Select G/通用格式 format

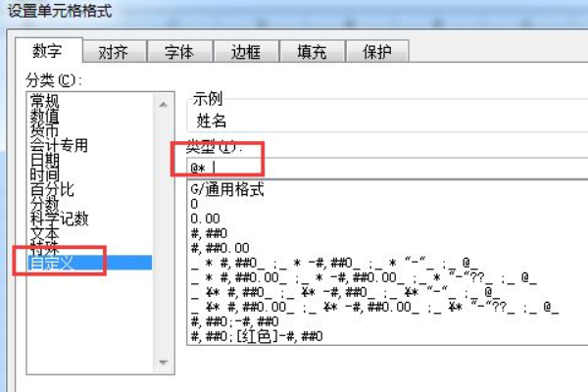coord(227,189)
